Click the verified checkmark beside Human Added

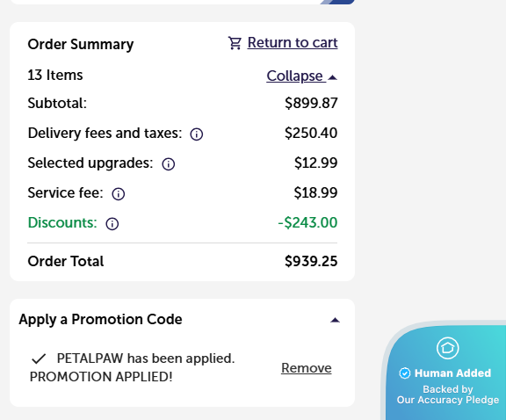(x=405, y=373)
